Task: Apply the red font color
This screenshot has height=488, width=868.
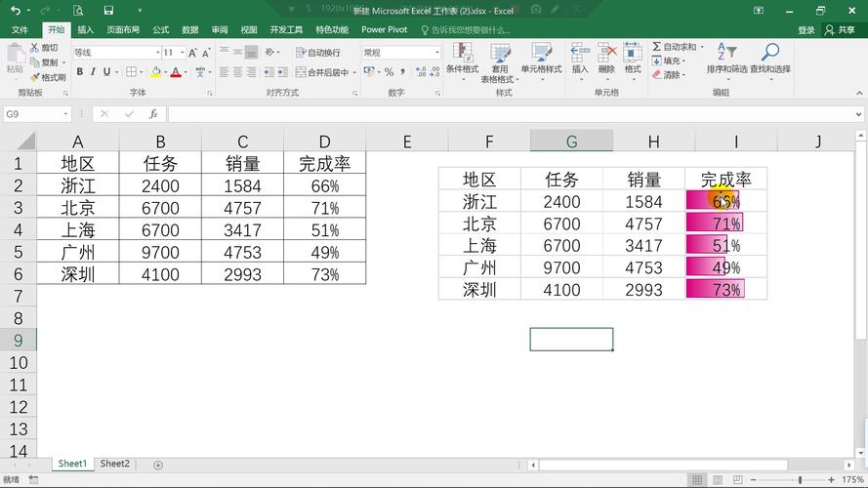Action: coord(176,72)
